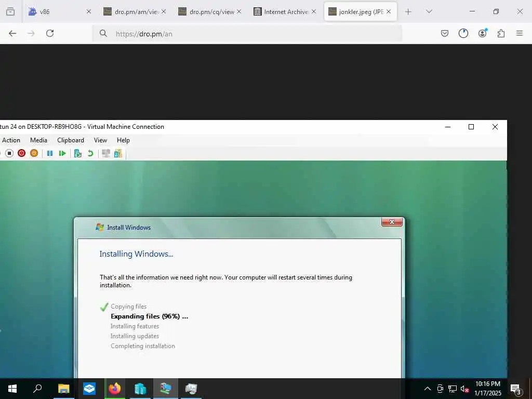
Task: Pause the virtual machine
Action: coord(50,153)
